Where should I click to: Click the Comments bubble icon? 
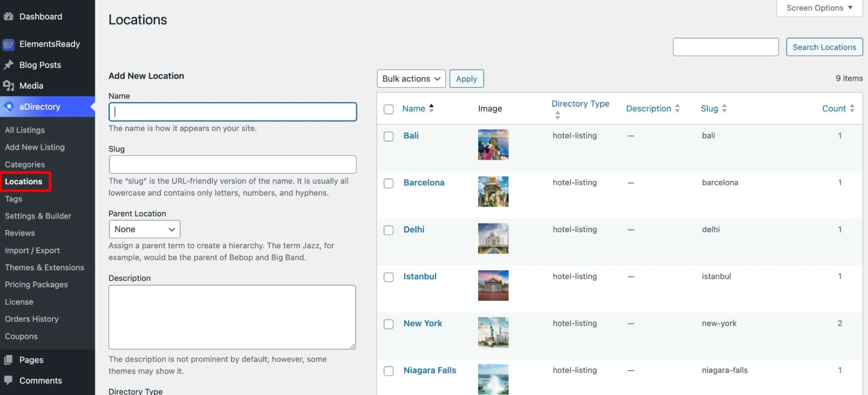pos(8,380)
